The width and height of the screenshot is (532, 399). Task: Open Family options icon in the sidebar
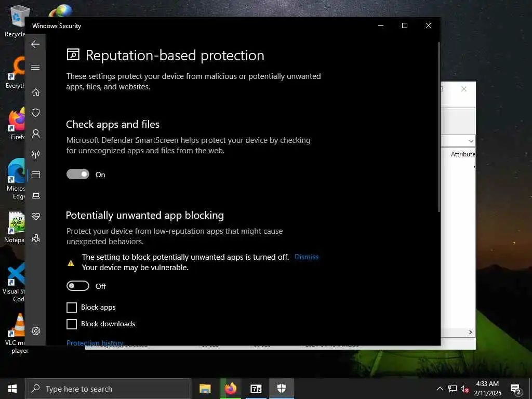pyautogui.click(x=36, y=238)
